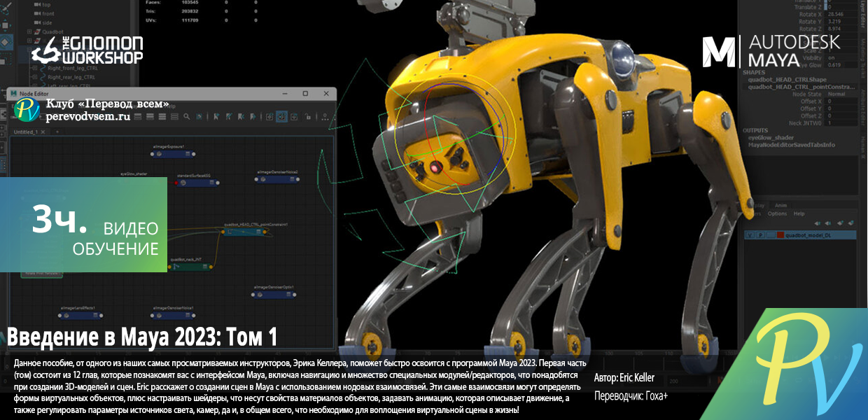Select quadbot_HEAD_CTRLShape under SHAPES
868x420 pixels.
787,80
